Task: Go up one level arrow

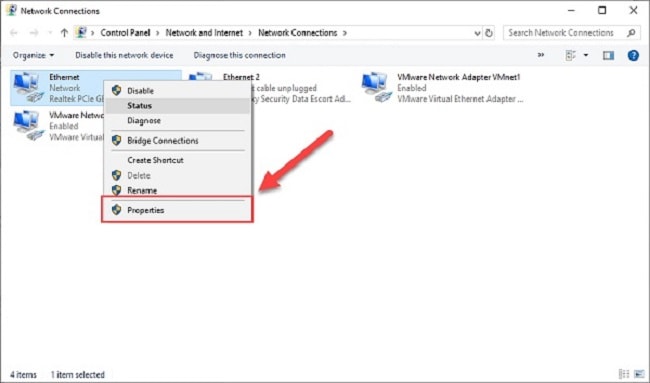Action: [64, 33]
